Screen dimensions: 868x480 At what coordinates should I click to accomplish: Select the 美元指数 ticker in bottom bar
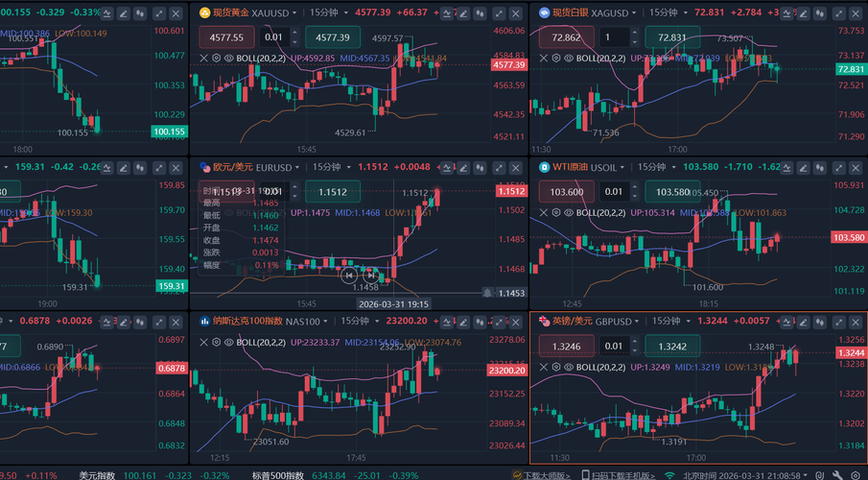[x=98, y=474]
